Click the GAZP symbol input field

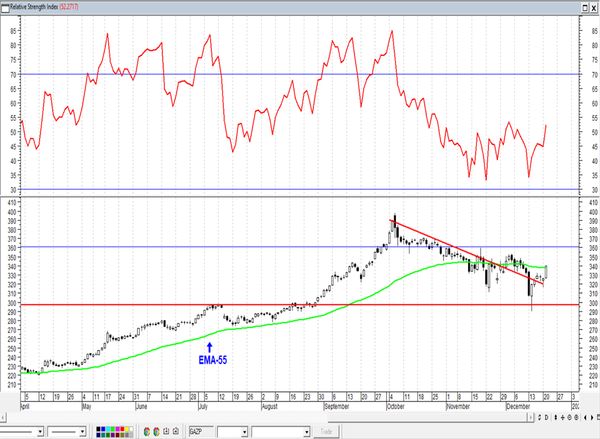[x=202, y=432]
